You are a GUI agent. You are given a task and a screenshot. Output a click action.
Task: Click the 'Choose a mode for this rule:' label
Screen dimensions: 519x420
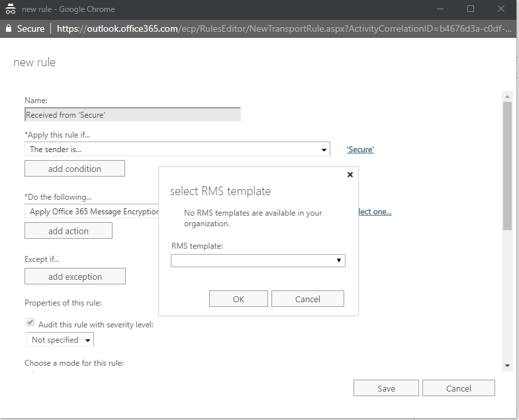click(74, 362)
